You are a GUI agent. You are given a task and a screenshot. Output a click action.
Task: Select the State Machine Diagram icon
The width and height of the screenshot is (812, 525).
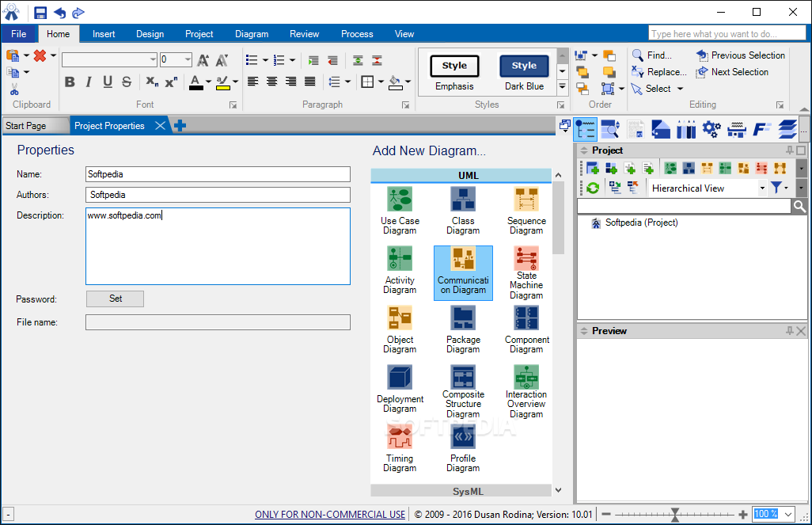(526, 258)
